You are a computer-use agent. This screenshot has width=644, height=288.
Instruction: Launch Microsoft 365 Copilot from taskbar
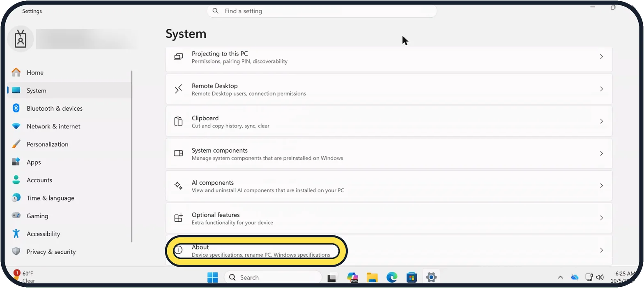pyautogui.click(x=352, y=277)
